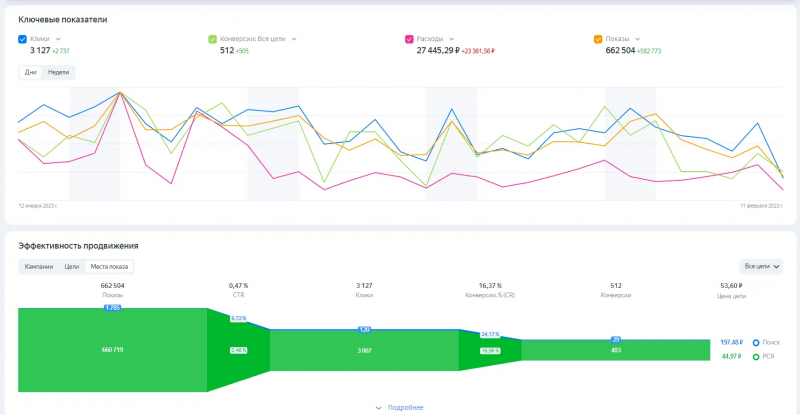Select the Кампании tab
Image resolution: width=800 pixels, height=415 pixels.
[39, 266]
